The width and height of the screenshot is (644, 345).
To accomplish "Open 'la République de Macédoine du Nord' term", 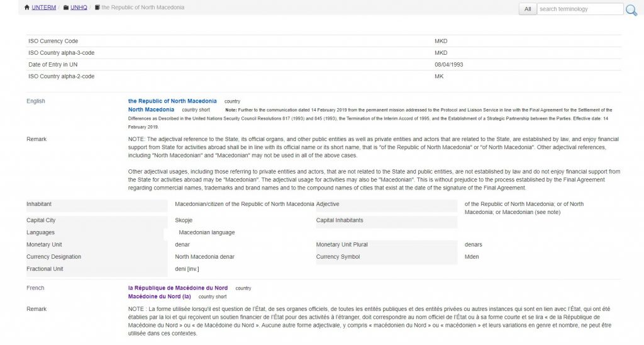I will point(178,288).
